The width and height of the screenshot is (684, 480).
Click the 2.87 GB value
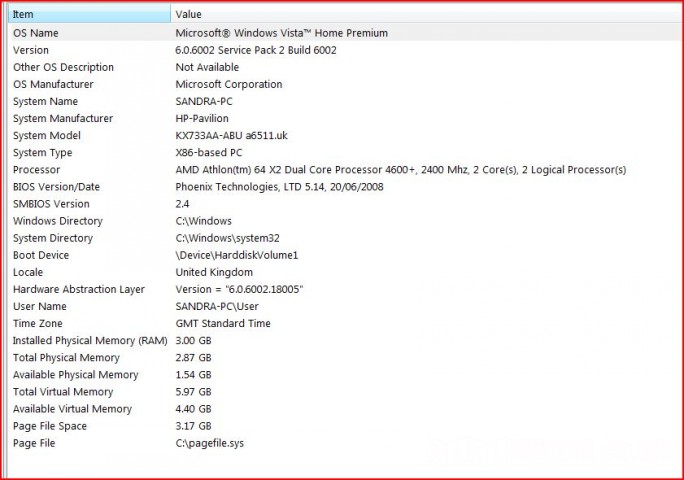coord(193,357)
